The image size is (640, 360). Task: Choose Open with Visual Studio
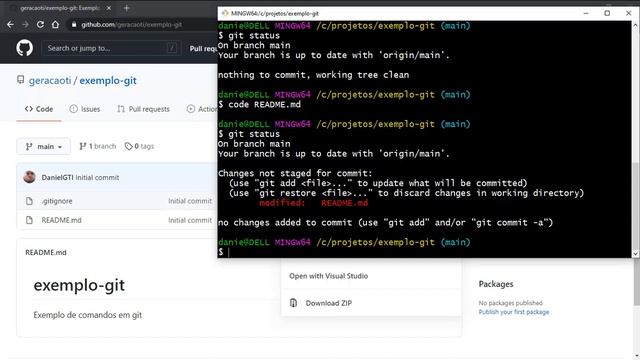pos(329,276)
